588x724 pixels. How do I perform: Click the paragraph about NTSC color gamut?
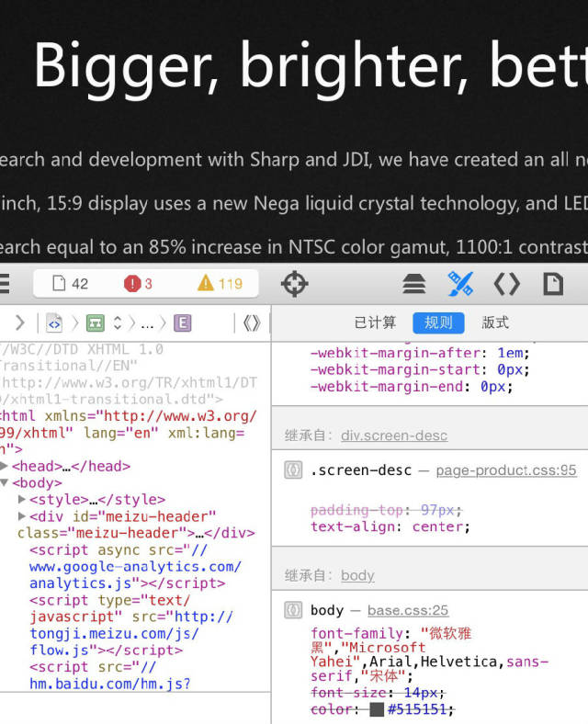coord(294,247)
